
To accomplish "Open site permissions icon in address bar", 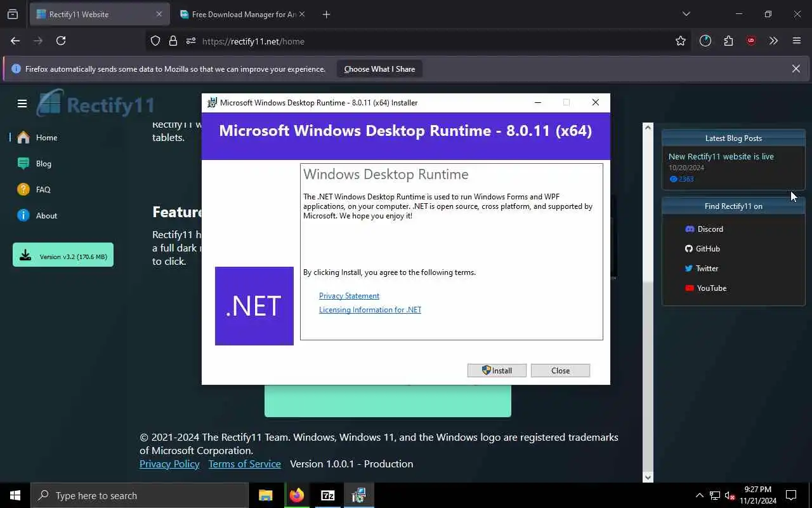I will [x=190, y=41].
